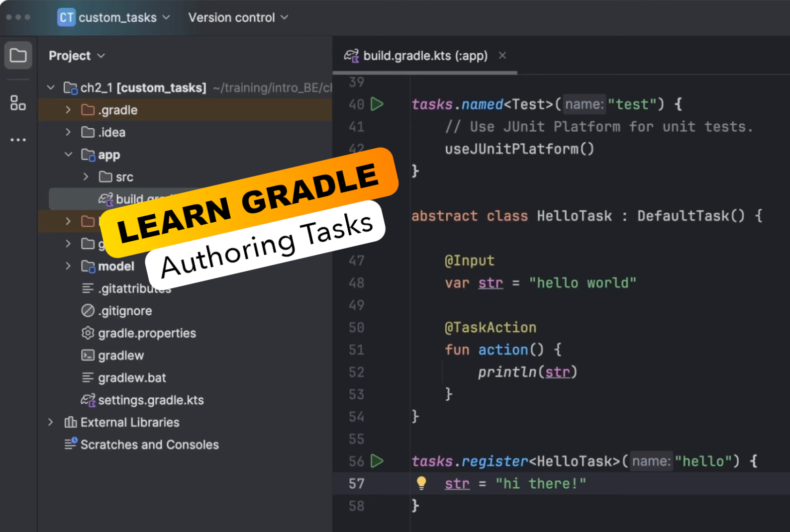This screenshot has width=790, height=532.
Task: Click the ch2_1 root module icon
Action: click(x=71, y=88)
